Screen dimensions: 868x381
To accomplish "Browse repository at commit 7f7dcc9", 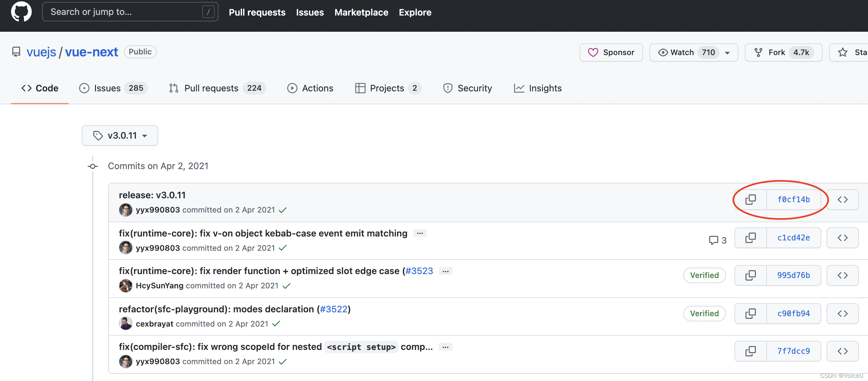I will click(x=842, y=351).
